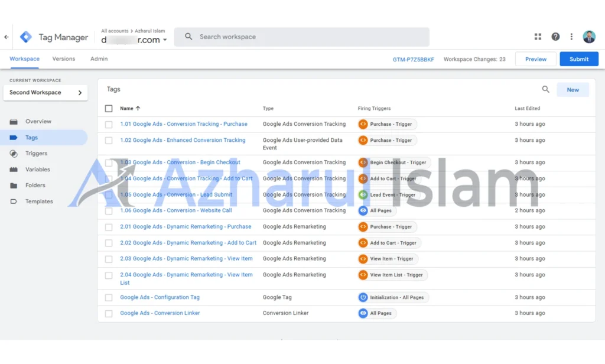Tick checkbox for 2.01 Dynamic Remarketing - Purchase

pyautogui.click(x=109, y=227)
